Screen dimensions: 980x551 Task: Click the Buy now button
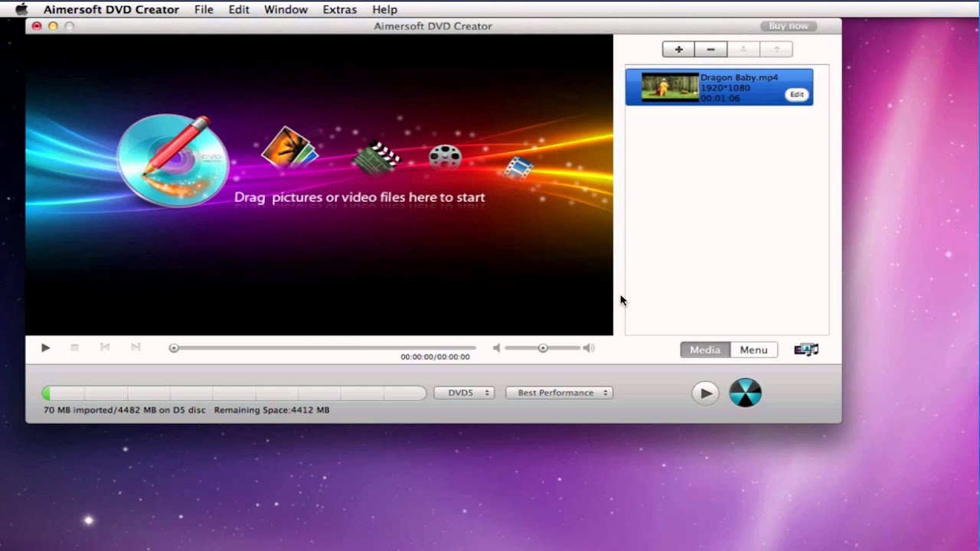coord(789,26)
